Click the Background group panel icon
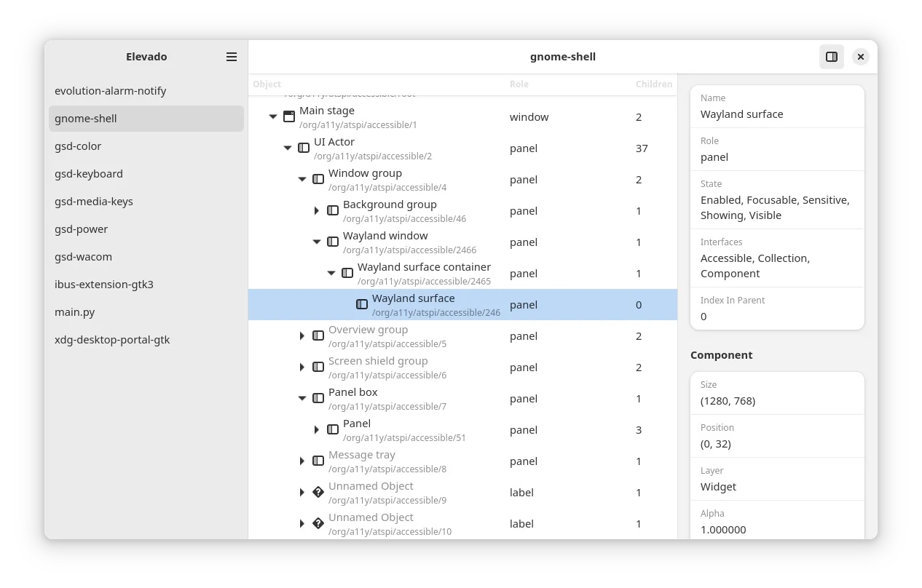 (x=333, y=210)
